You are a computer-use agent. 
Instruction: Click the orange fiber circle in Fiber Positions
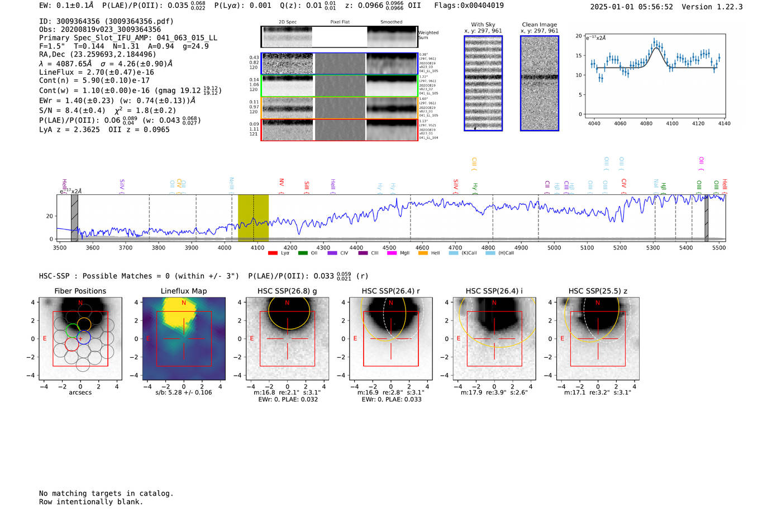point(84,324)
